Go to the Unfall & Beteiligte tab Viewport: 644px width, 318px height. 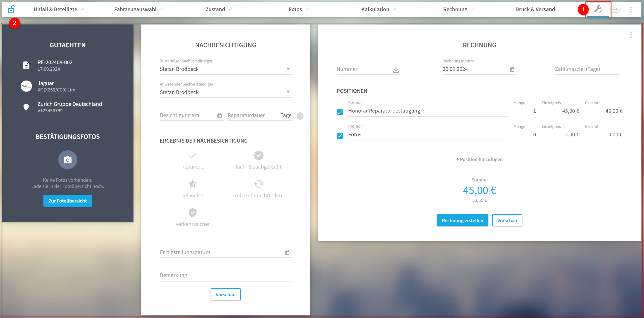click(x=55, y=9)
